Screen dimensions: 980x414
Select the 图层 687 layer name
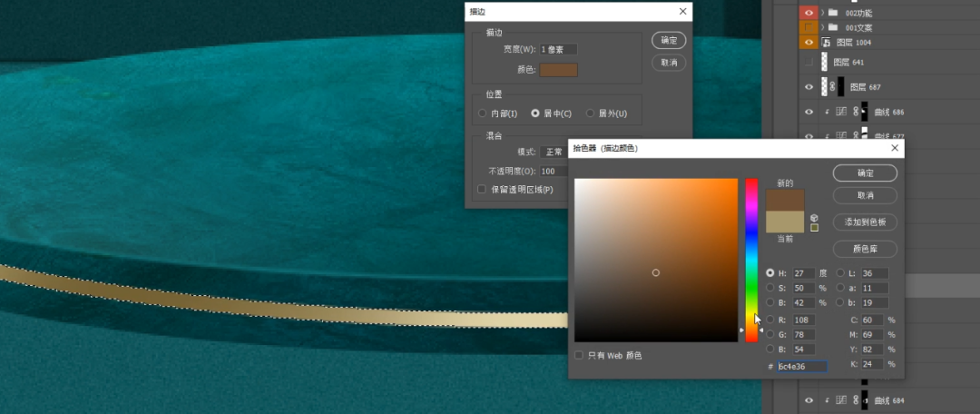pyautogui.click(x=865, y=87)
